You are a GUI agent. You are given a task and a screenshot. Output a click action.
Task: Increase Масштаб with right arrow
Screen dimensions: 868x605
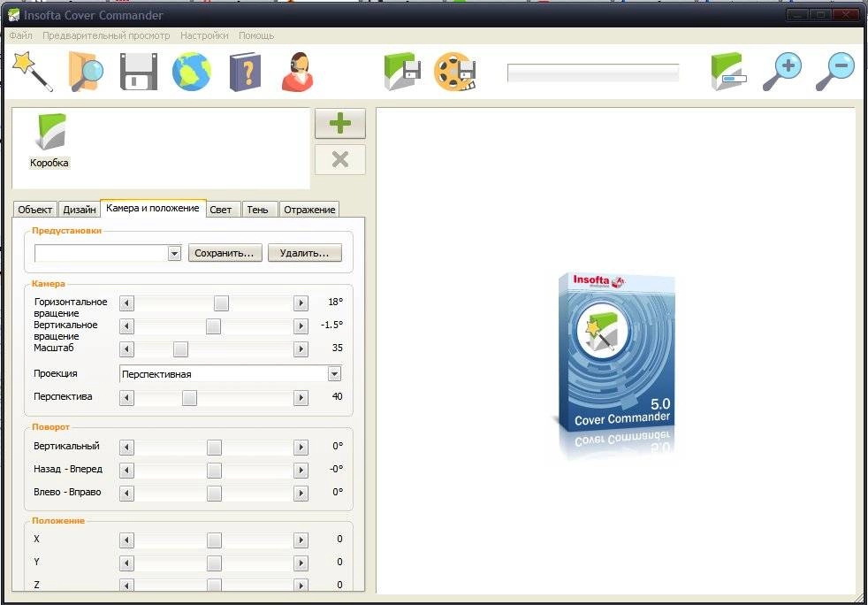(301, 349)
